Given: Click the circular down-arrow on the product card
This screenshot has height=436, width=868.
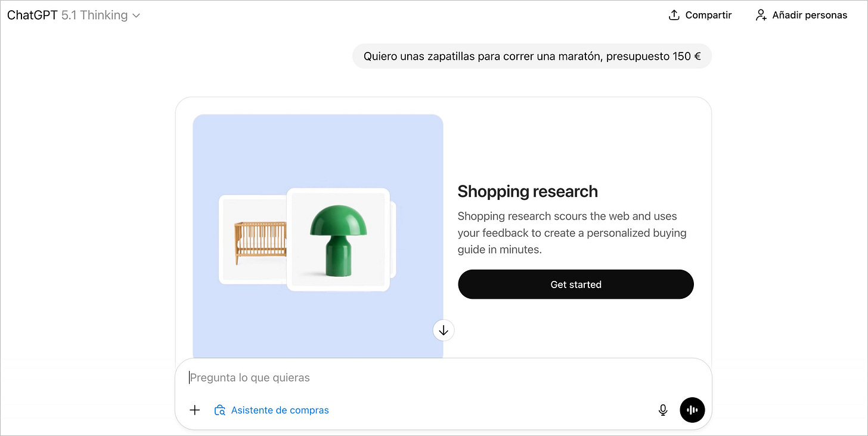Looking at the screenshot, I should 443,330.
